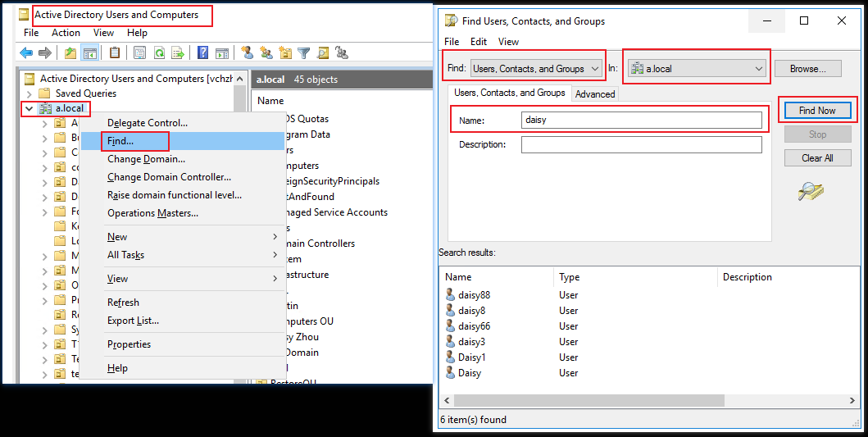Screen dimensions: 868x437
Task: Click the Saved Queries folder icon
Action: pos(45,93)
